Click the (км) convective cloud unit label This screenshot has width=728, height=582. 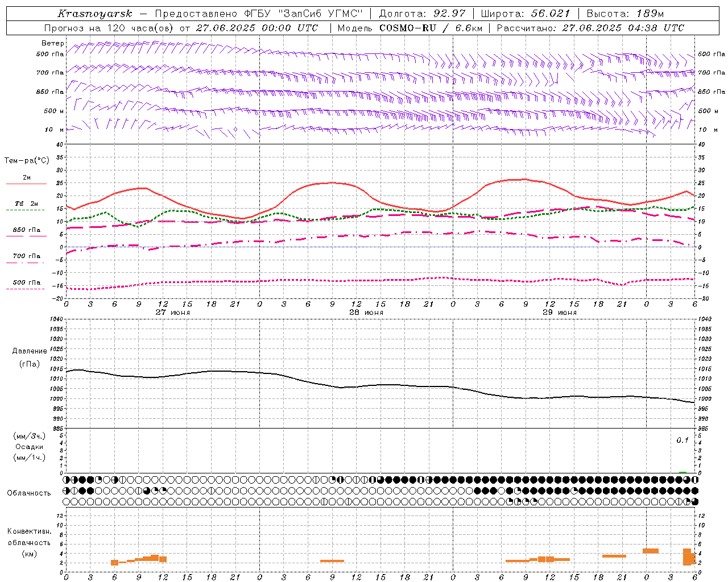(30, 554)
